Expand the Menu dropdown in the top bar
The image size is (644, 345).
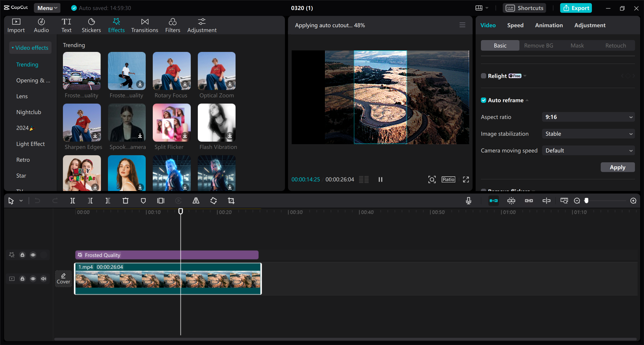47,8
